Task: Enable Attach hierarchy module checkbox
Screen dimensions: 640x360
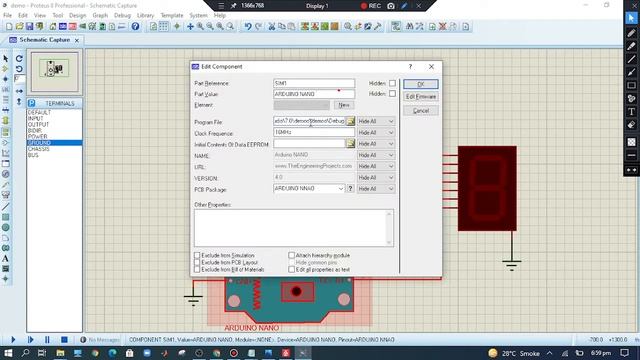Action: [x=291, y=255]
